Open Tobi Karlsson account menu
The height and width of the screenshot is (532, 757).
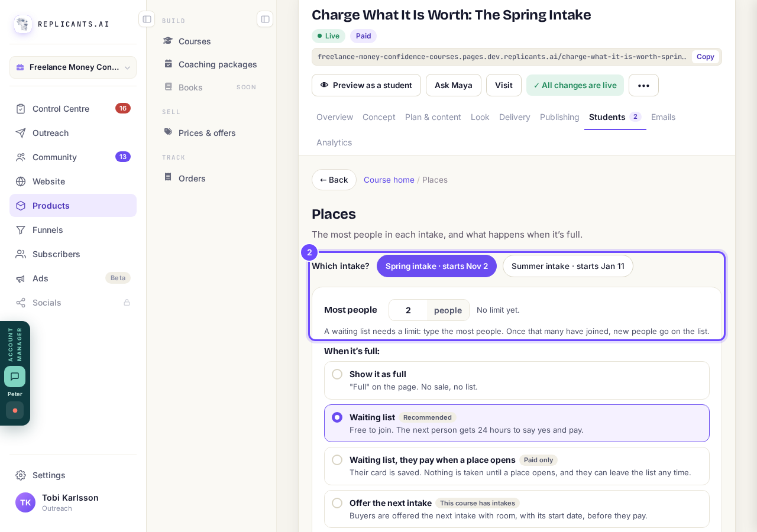(73, 502)
